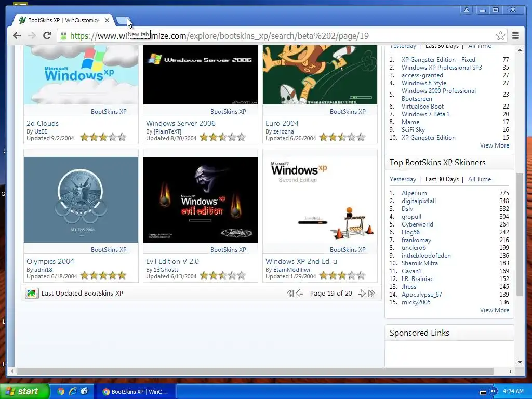Jump to first page with the double-left arrow
The image size is (532, 399).
click(x=290, y=294)
